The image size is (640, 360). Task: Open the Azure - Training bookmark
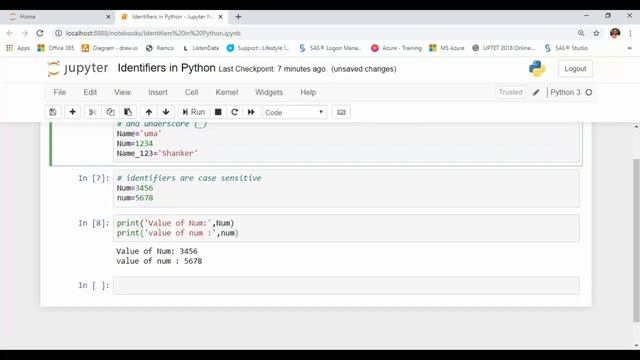[396, 48]
